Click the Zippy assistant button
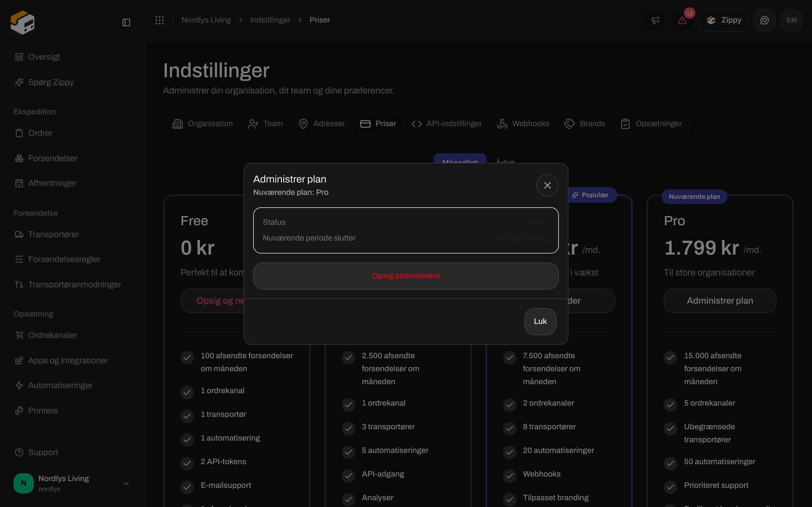 pos(723,20)
